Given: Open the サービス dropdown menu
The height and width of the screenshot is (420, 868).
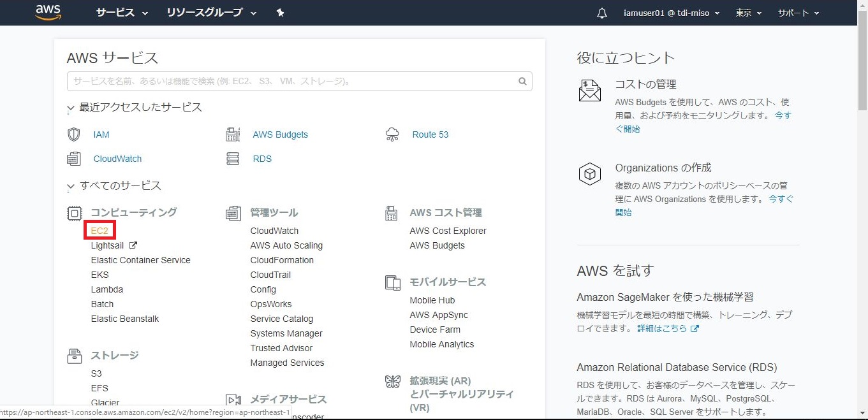Looking at the screenshot, I should [122, 13].
